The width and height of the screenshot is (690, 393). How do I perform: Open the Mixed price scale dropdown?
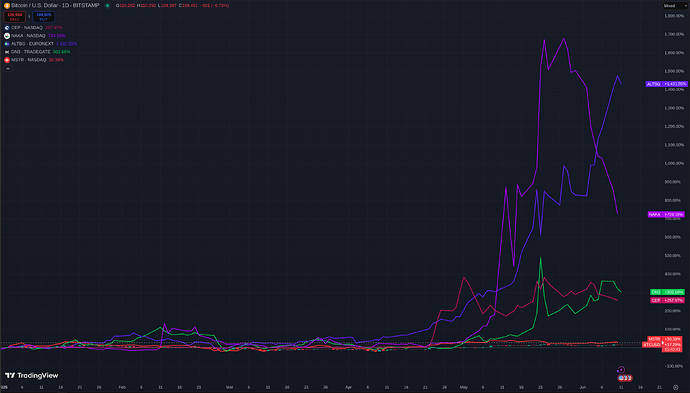(675, 6)
